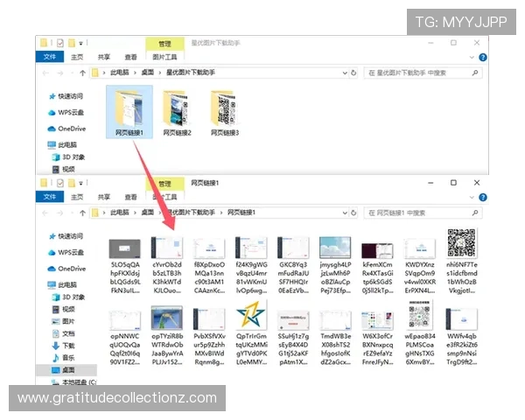
Task: Open 文件 menu in the upper window
Action: tap(50, 57)
